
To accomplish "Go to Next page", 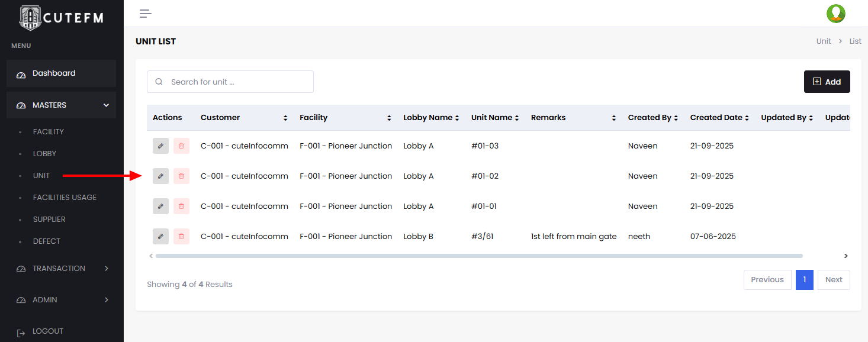I will [833, 280].
